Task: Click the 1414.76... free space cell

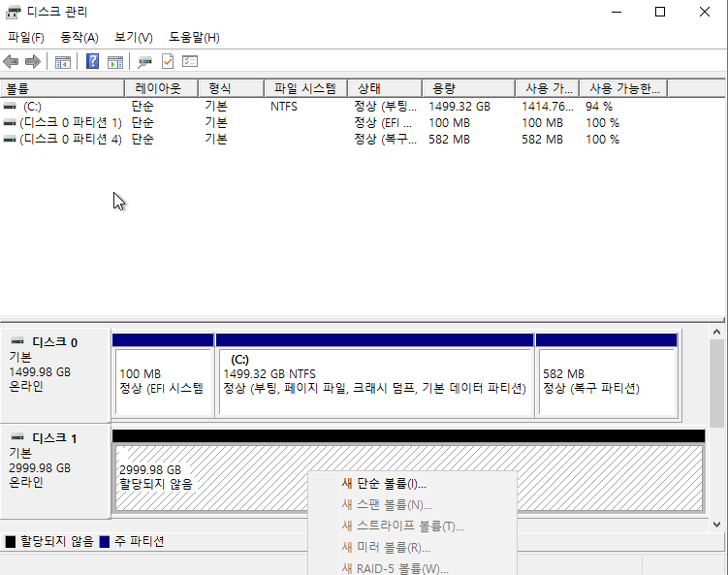Action: (x=548, y=107)
